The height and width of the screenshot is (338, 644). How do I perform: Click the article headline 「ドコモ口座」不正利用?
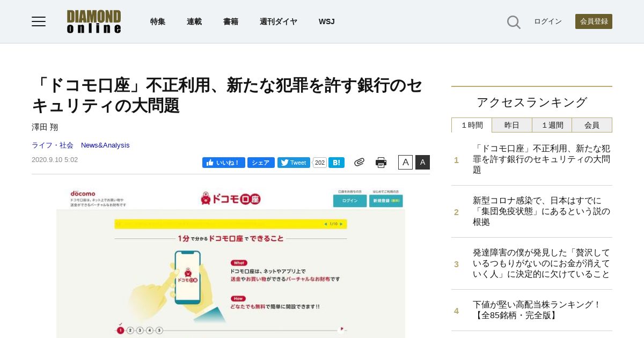(228, 95)
